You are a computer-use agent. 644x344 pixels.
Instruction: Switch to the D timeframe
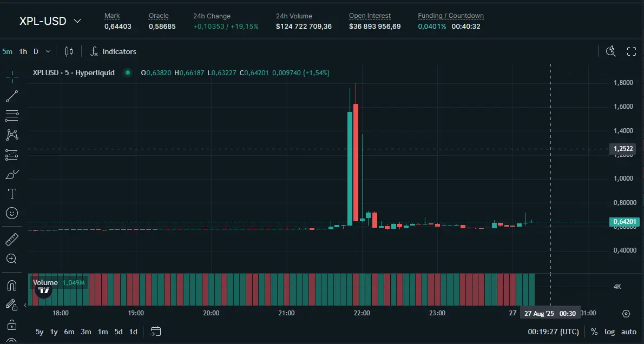click(36, 51)
